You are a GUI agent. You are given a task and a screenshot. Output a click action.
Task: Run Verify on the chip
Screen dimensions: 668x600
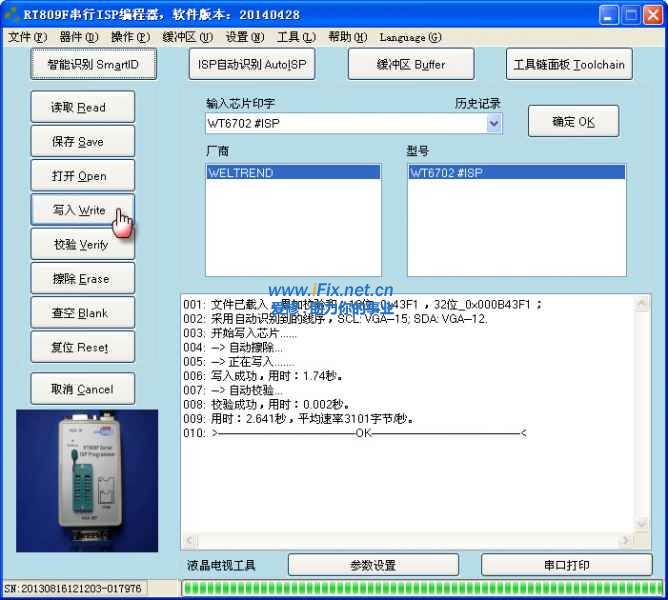[79, 244]
